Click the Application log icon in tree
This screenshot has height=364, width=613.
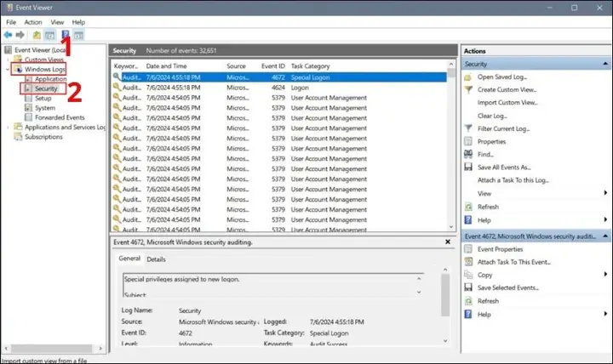tap(28, 79)
